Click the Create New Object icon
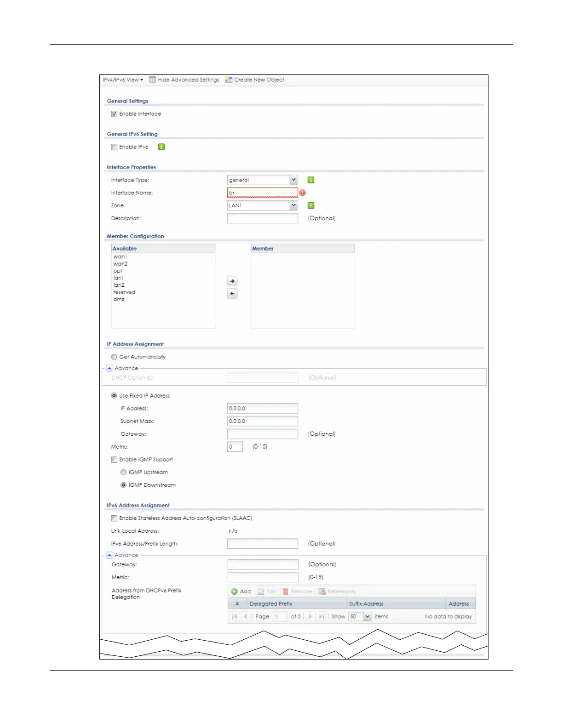The width and height of the screenshot is (563, 728). pos(229,80)
